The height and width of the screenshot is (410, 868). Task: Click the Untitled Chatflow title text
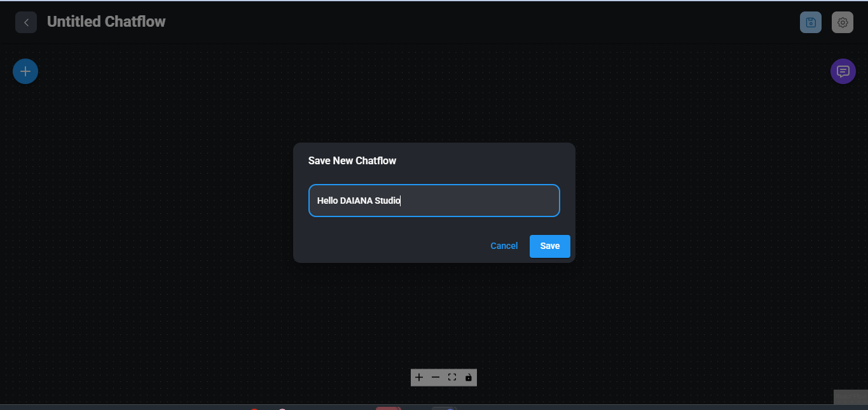[x=106, y=22]
